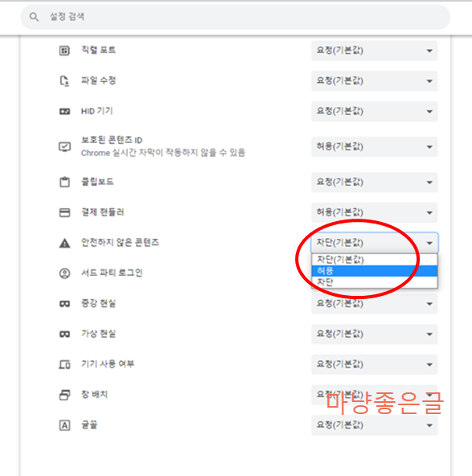Click the 직렬 포트 label
Image resolution: width=472 pixels, height=476 pixels.
(98, 50)
